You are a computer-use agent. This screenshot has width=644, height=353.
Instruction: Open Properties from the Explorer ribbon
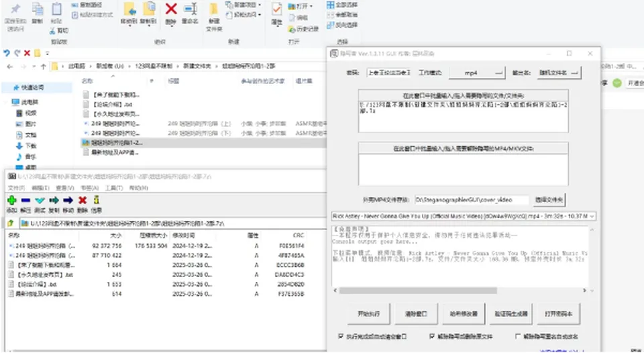277,13
